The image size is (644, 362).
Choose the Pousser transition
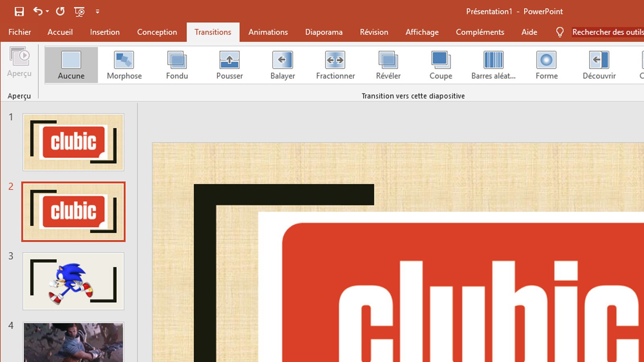coord(229,65)
